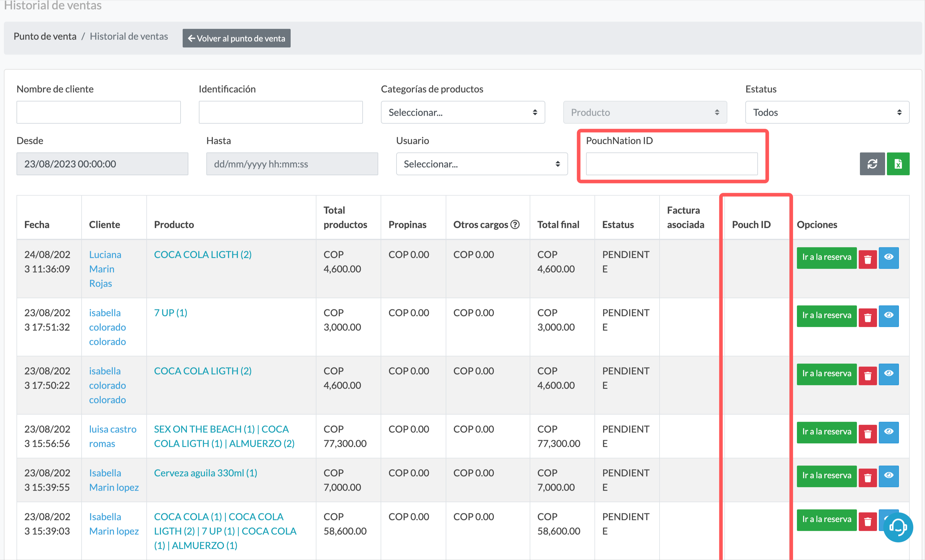
Task: Open the Estatus dropdown showing Todos
Action: click(x=827, y=112)
